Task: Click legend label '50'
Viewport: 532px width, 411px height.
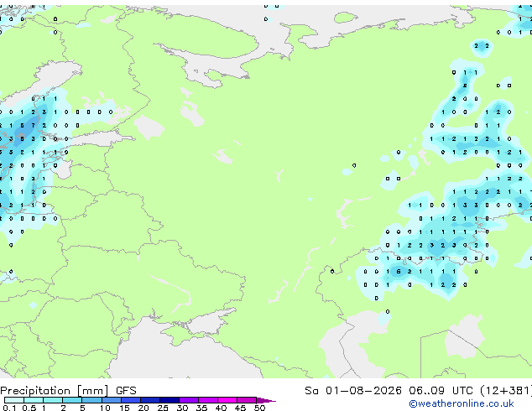Action: point(259,408)
